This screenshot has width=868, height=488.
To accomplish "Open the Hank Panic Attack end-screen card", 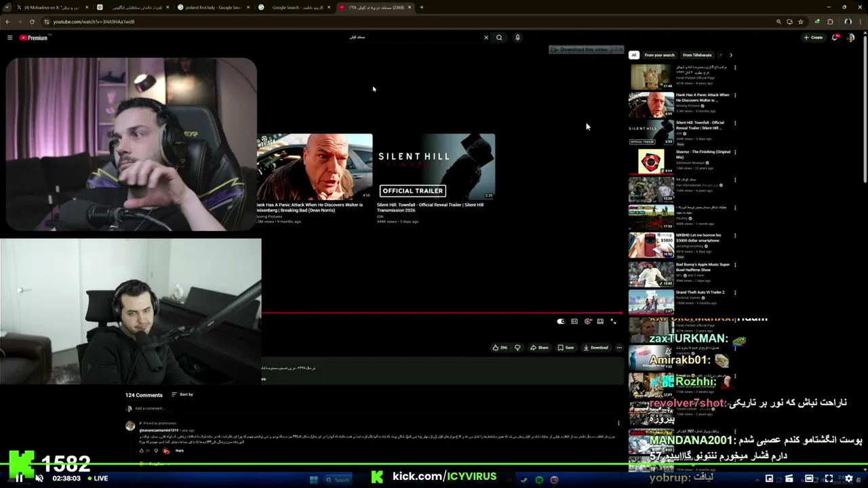I will tap(314, 166).
